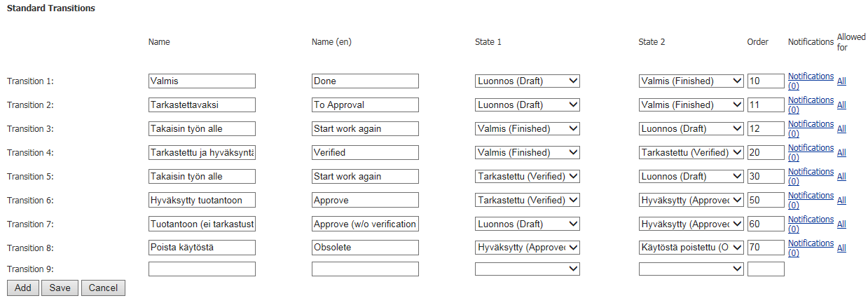Click the All link for Transition 7
Screen dimensions: 868x303
click(841, 224)
